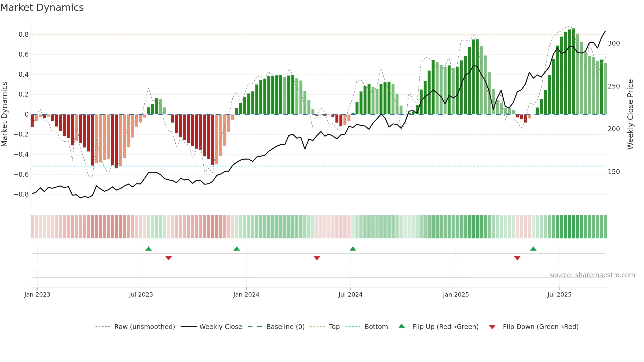
Task: Toggle the Flip Up (Red→Green) legend entry
Action: 438,327
